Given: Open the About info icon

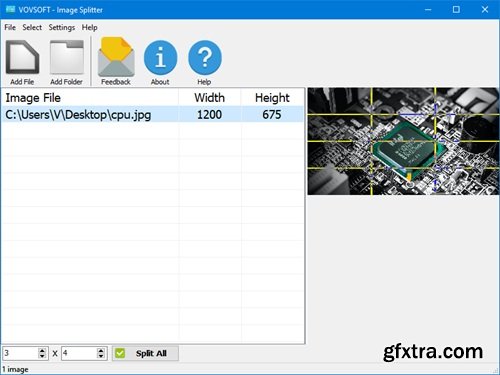Looking at the screenshot, I should pos(160,58).
